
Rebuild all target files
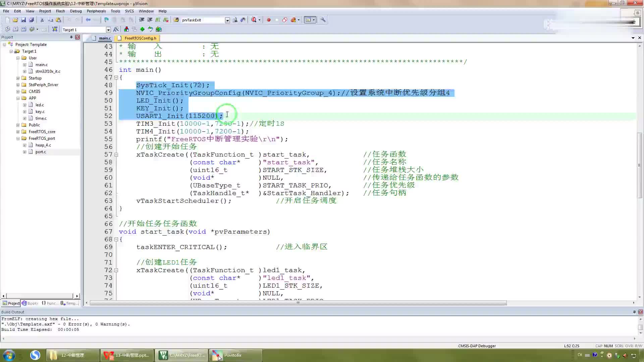pyautogui.click(x=23, y=29)
